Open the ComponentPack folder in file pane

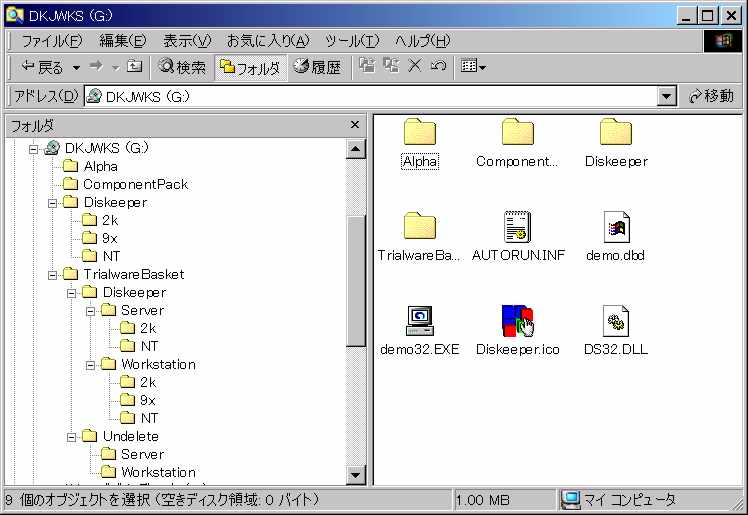[x=518, y=132]
